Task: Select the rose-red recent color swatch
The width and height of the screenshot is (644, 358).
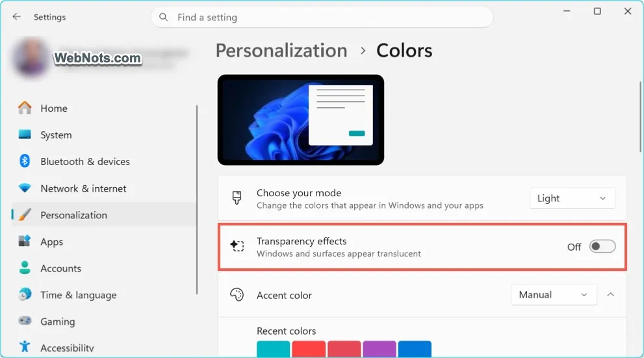Action: [x=344, y=349]
